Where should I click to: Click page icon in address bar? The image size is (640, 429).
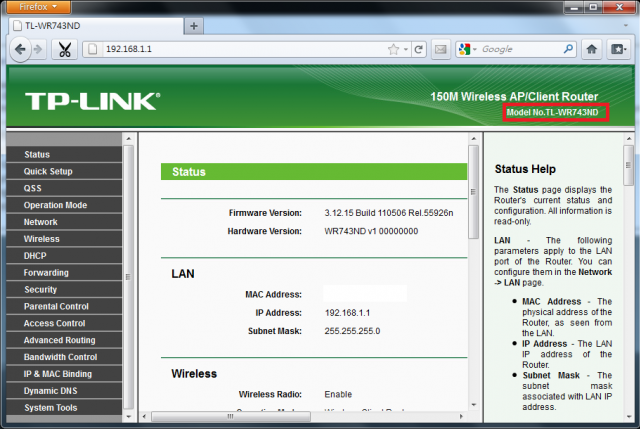93,49
